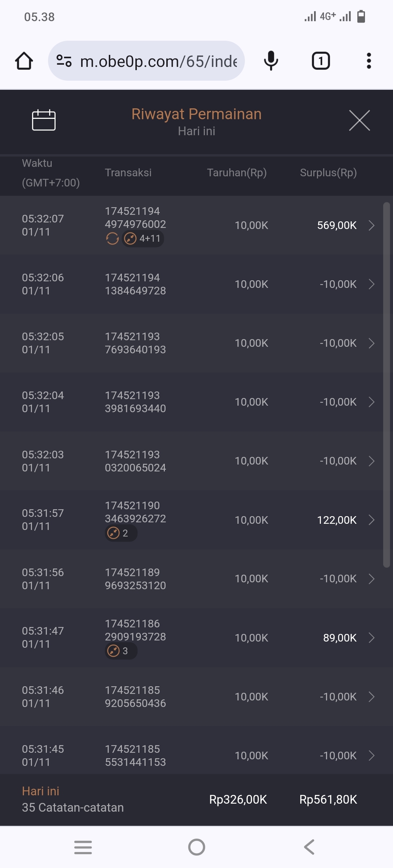The height and width of the screenshot is (868, 393).
Task: Tap the free spin icon on 05:32:07 row
Action: click(x=112, y=239)
